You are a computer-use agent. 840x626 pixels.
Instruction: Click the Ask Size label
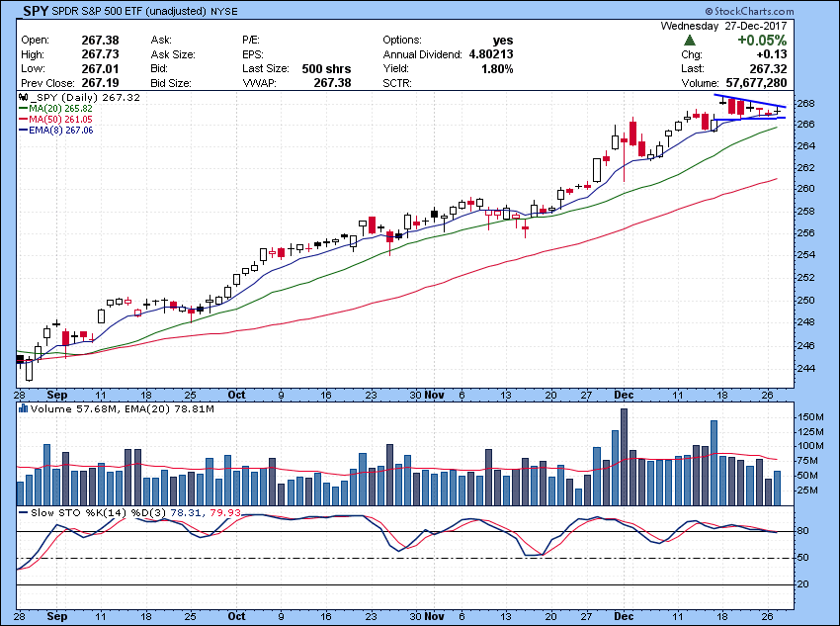[x=173, y=54]
